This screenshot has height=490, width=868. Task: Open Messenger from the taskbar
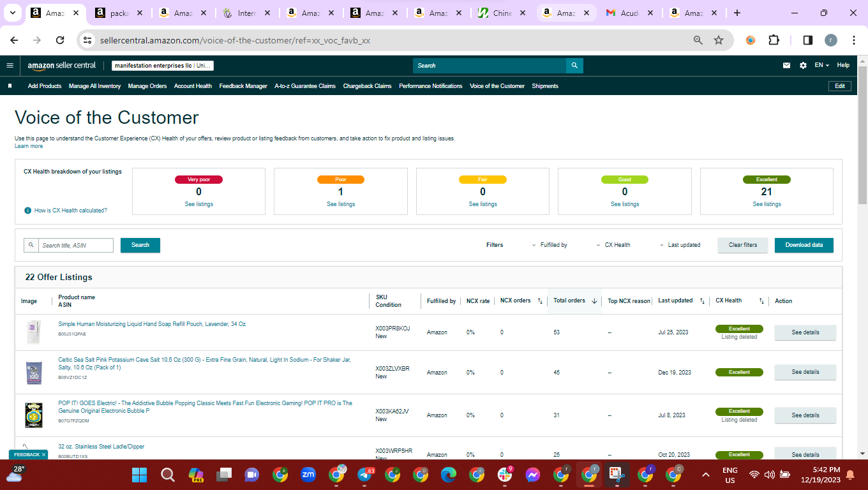534,475
